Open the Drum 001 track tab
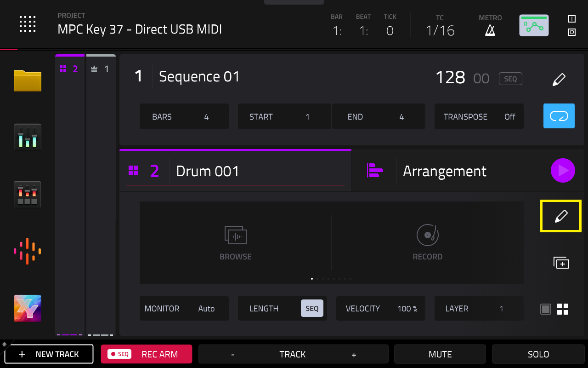 235,171
